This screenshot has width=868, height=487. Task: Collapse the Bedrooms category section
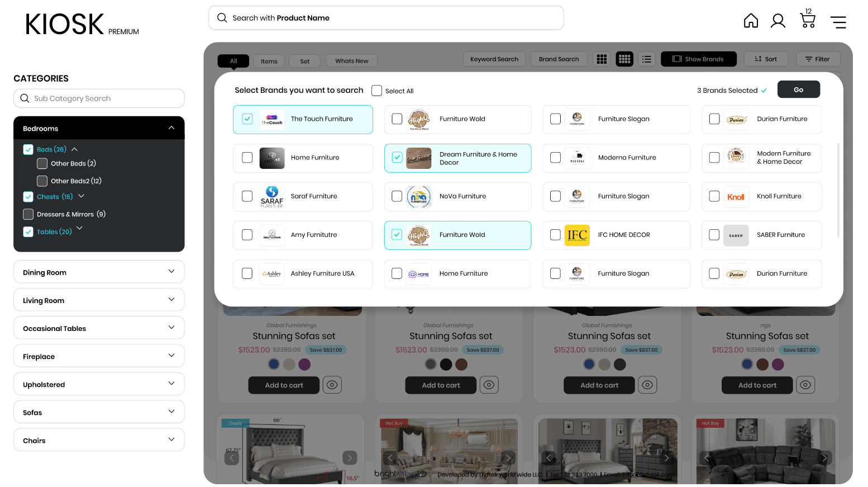click(x=171, y=128)
